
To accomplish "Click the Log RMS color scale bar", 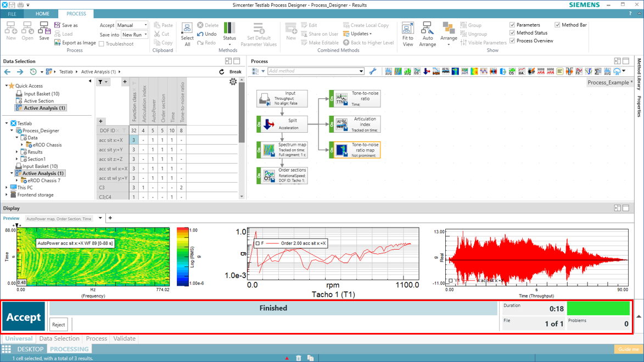I will tap(183, 257).
